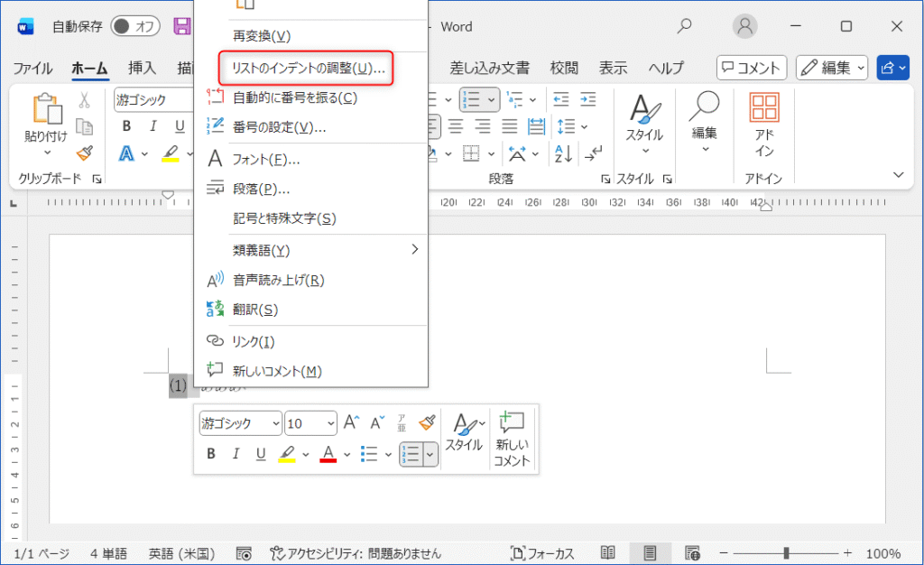The image size is (924, 565).
Task: Click the コメント button
Action: tap(752, 68)
